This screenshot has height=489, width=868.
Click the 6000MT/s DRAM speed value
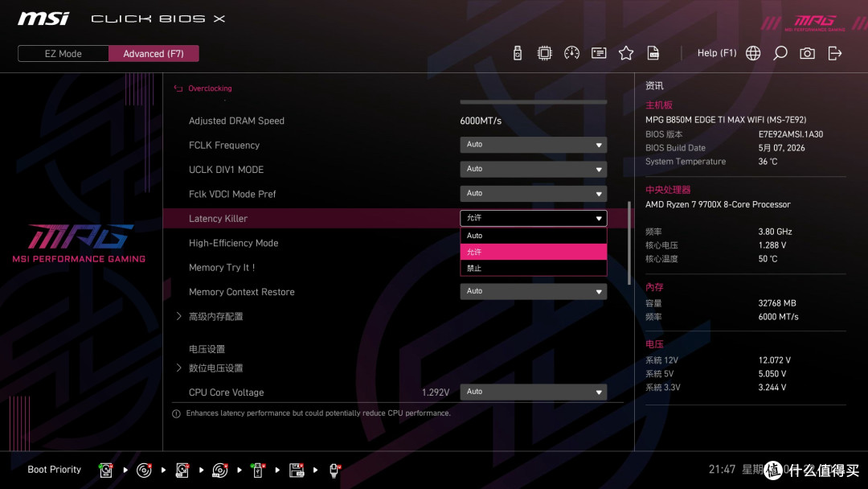(481, 121)
